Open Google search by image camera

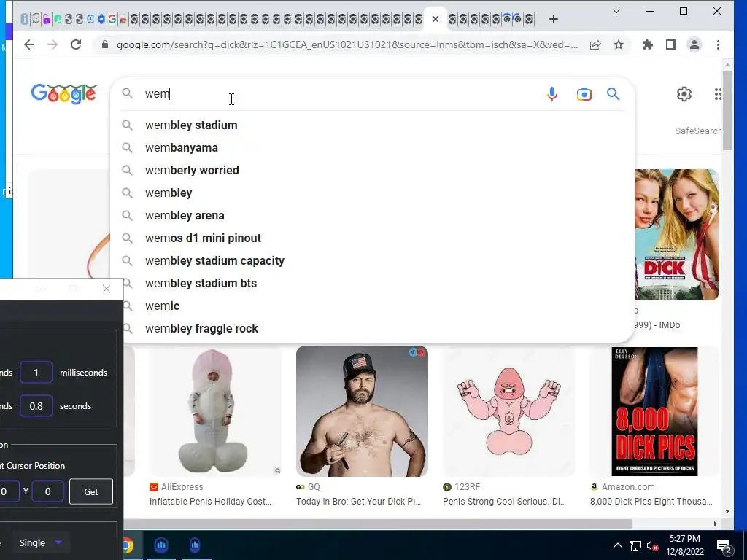click(x=584, y=94)
